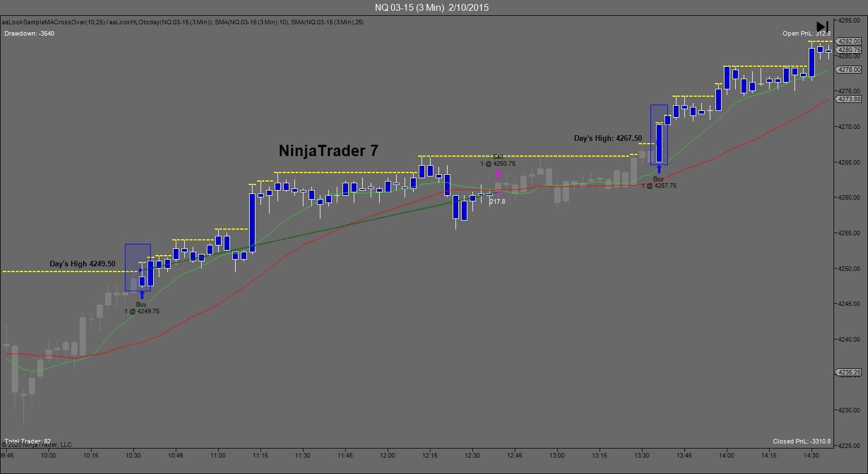868x474 pixels.
Task: Click the 4225.00 price axis label
Action: [850, 446]
